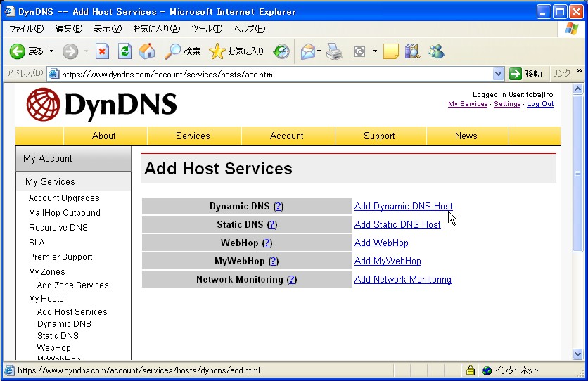This screenshot has height=381, width=588.
Task: Open Recursive DNS in sidebar
Action: point(58,228)
